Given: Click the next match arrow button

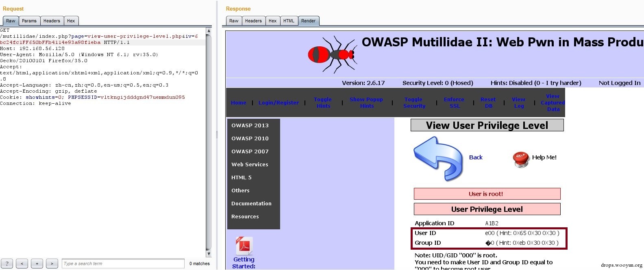Looking at the screenshot, I should tap(52, 263).
